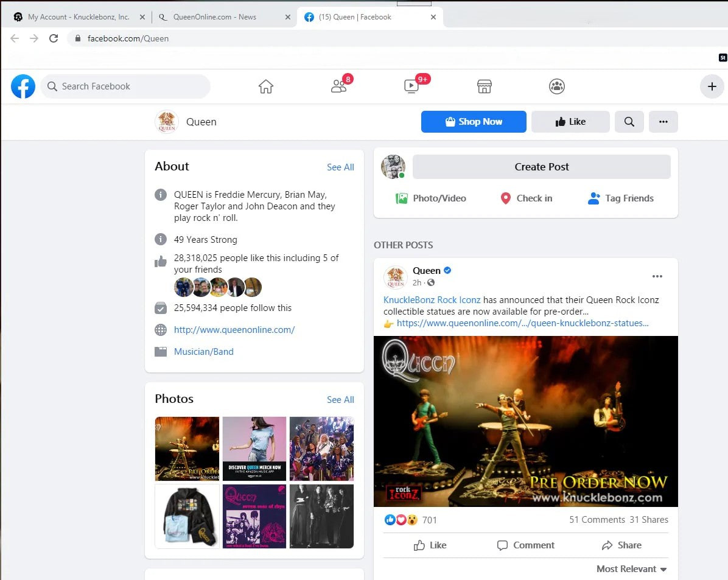Viewport: 728px width, 580px height.
Task: Open the Watch video icon
Action: click(411, 86)
